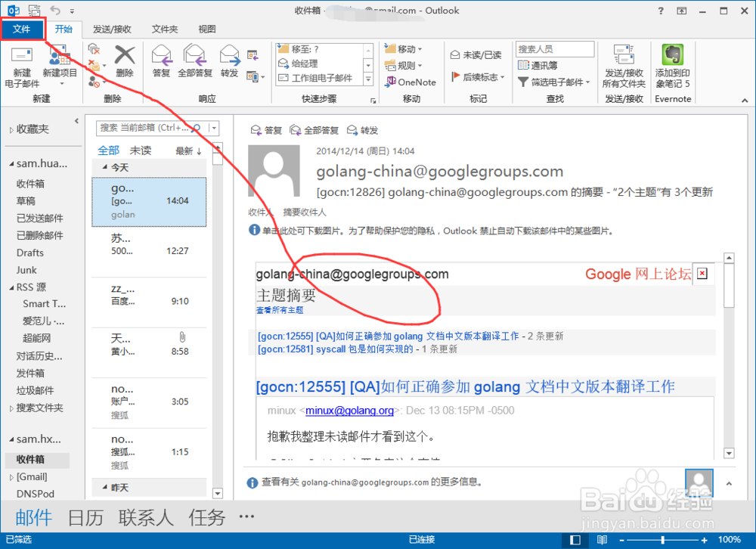This screenshot has height=549, width=756.
Task: Click 发送/接收所有文件夹 button
Action: (x=624, y=67)
